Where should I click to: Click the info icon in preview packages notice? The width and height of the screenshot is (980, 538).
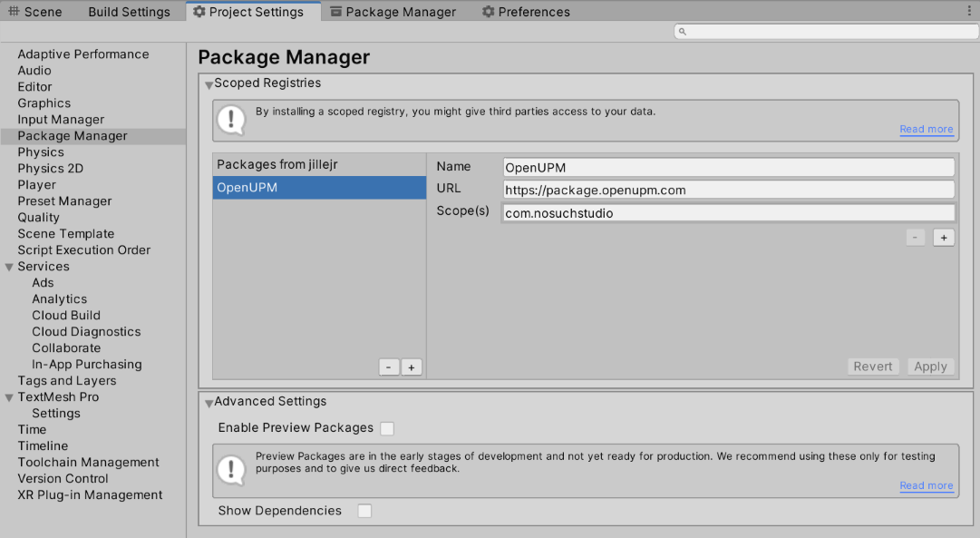pyautogui.click(x=233, y=470)
